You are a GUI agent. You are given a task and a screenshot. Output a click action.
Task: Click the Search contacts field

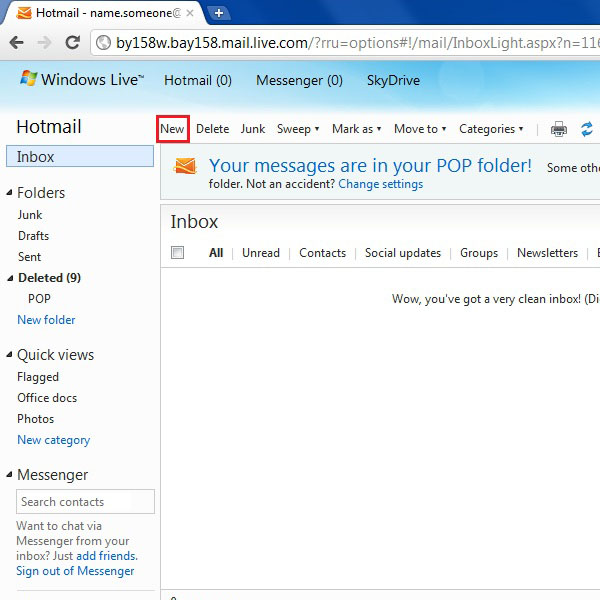click(x=85, y=501)
